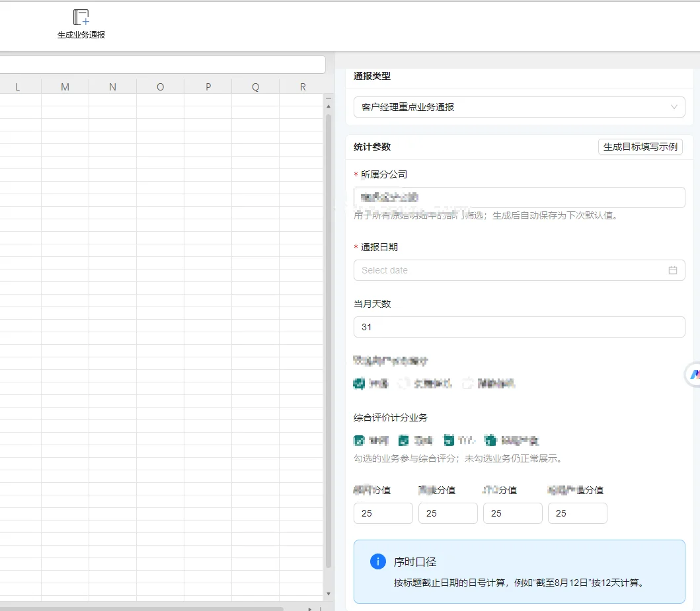The height and width of the screenshot is (611, 700).
Task: Click the 序时口径 heading in the info box
Action: 415,562
